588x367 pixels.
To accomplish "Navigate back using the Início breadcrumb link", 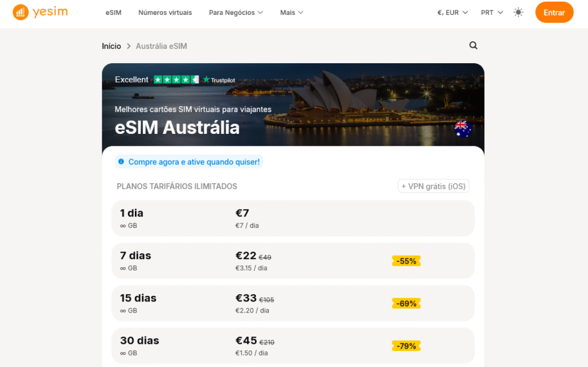I will click(x=111, y=46).
